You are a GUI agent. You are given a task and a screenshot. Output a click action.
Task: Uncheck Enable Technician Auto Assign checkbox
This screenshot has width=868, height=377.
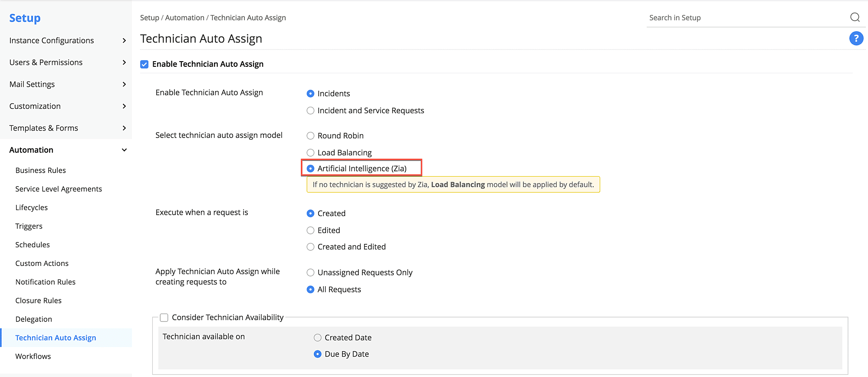tap(145, 64)
